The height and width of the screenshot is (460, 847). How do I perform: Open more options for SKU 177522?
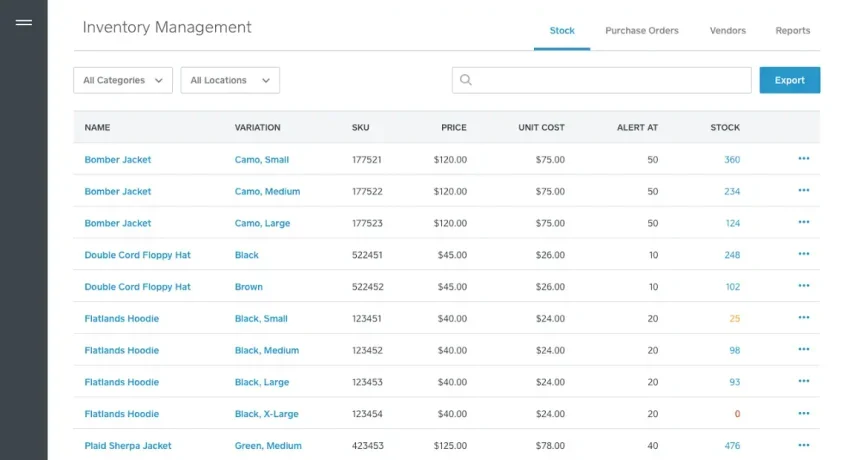(x=804, y=191)
